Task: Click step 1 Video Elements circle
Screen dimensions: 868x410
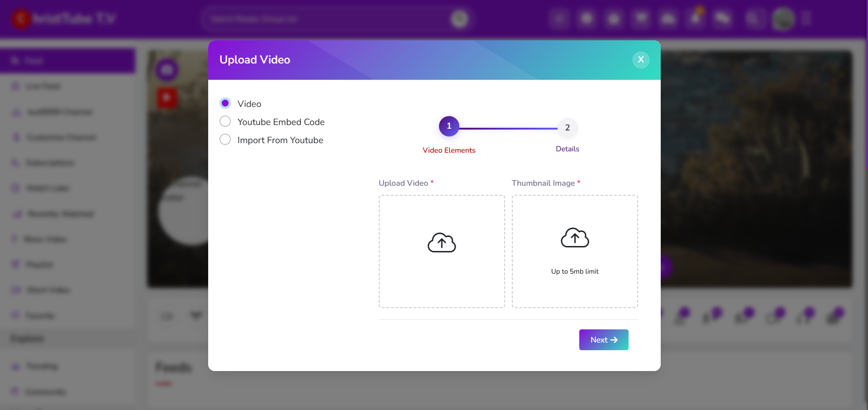Action: [x=449, y=126]
